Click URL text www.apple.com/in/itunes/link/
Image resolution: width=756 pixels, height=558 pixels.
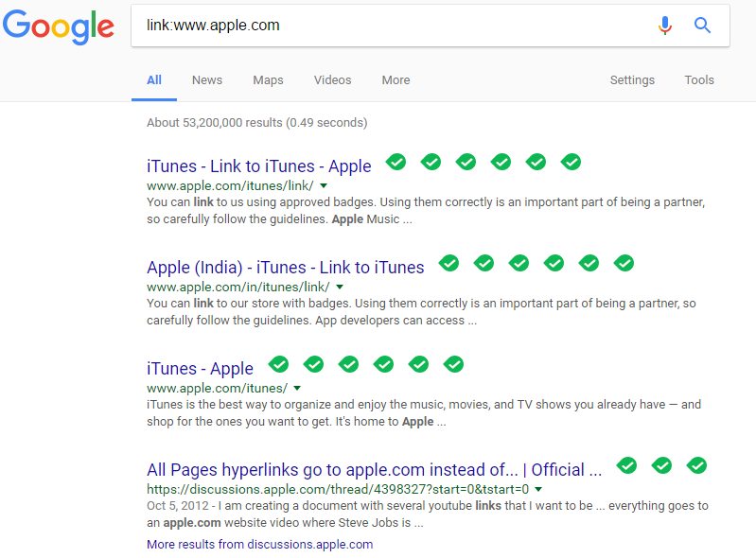coord(238,288)
